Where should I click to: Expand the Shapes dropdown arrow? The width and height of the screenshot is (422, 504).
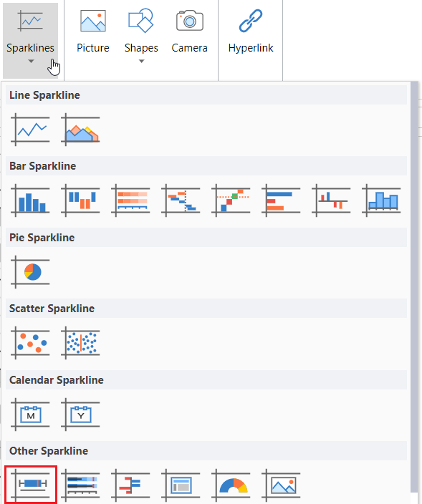(x=141, y=61)
